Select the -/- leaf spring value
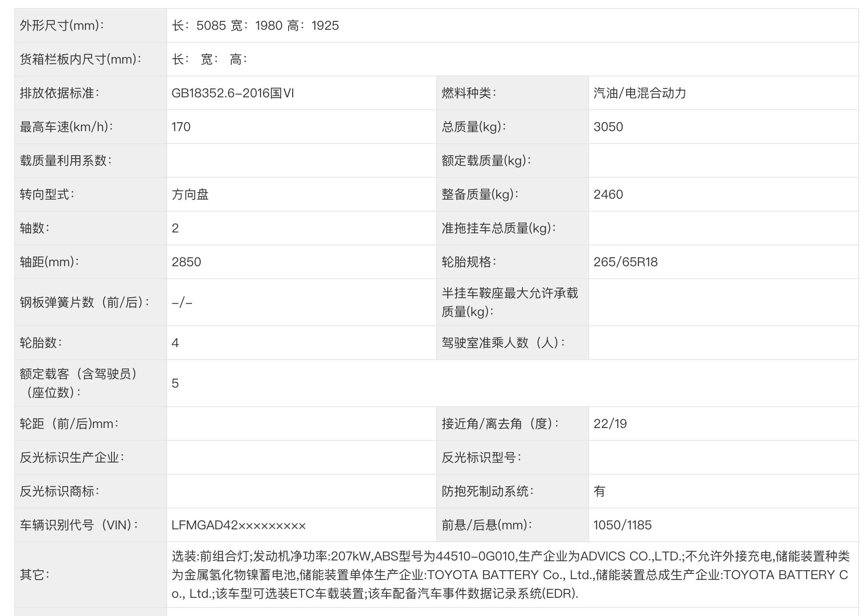This screenshot has width=868, height=616. [x=182, y=303]
